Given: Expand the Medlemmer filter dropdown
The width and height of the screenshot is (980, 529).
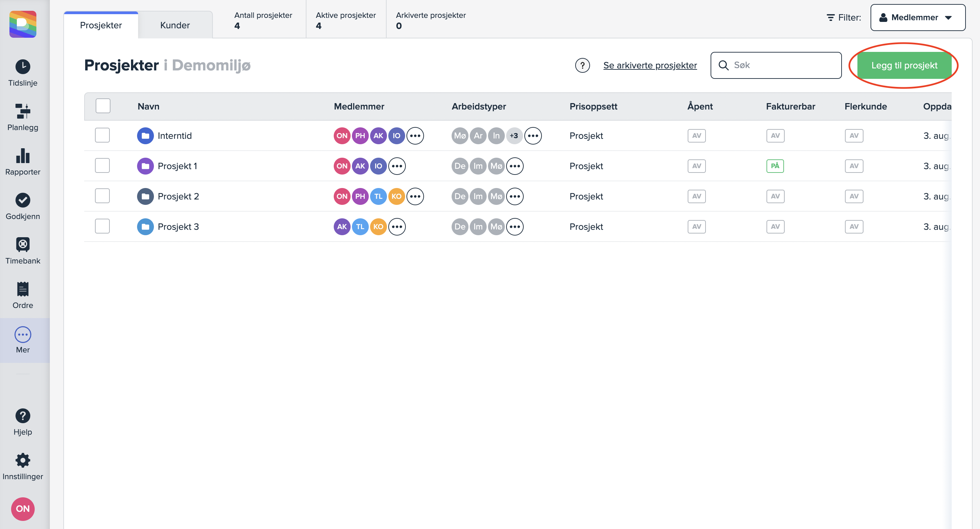Looking at the screenshot, I should [917, 18].
